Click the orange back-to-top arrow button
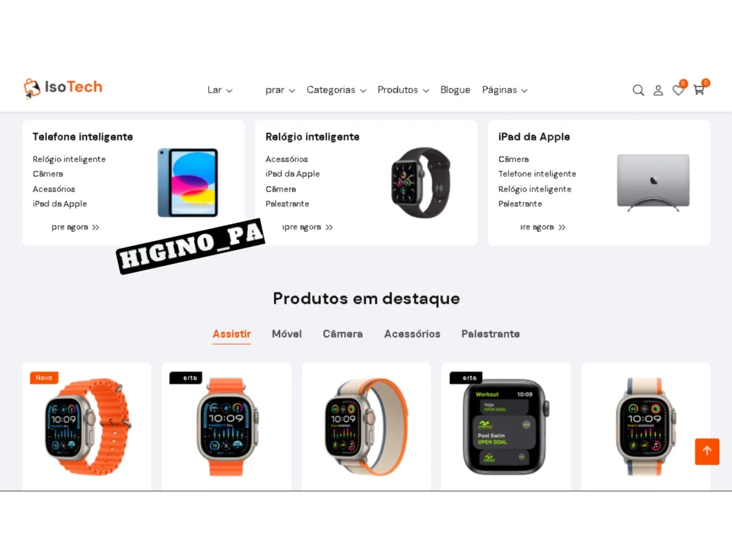This screenshot has height=560, width=732. [x=707, y=451]
